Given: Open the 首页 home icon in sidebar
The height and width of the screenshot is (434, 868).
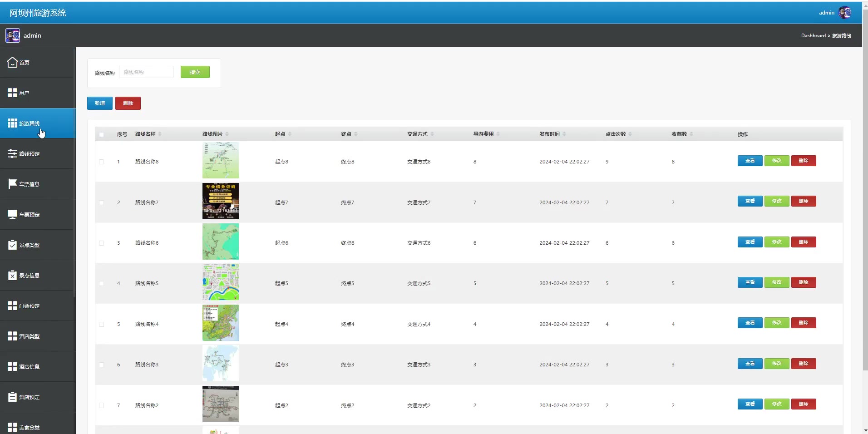Looking at the screenshot, I should (x=12, y=62).
